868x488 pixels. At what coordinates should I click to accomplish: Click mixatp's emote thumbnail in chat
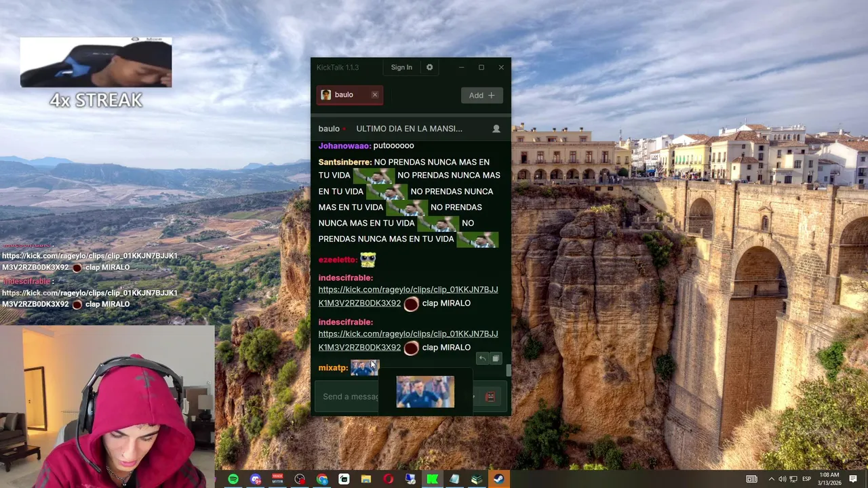point(365,368)
